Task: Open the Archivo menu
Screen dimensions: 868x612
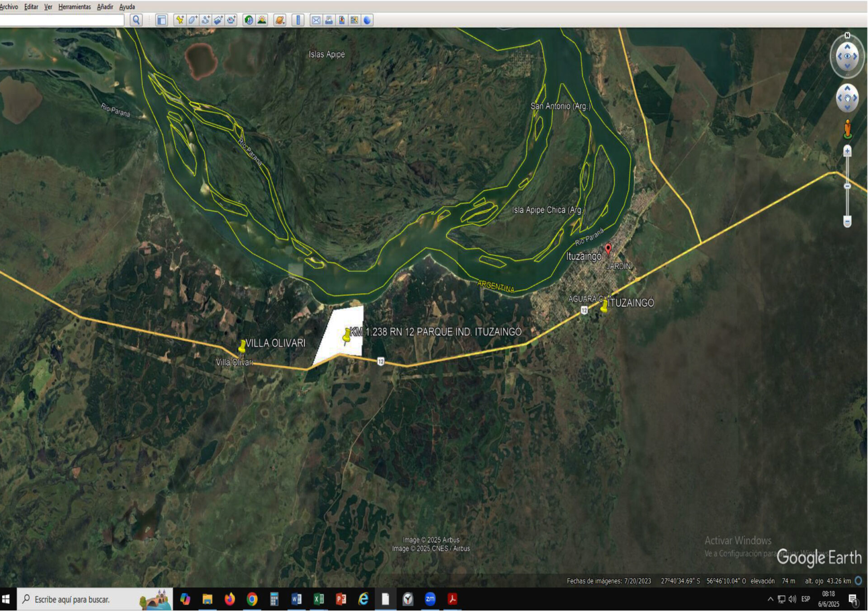Action: [9, 7]
